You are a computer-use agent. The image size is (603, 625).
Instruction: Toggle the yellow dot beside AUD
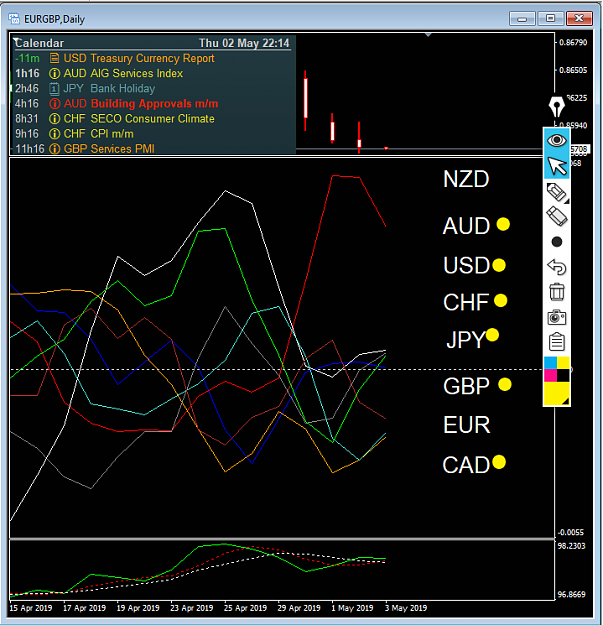tap(503, 224)
